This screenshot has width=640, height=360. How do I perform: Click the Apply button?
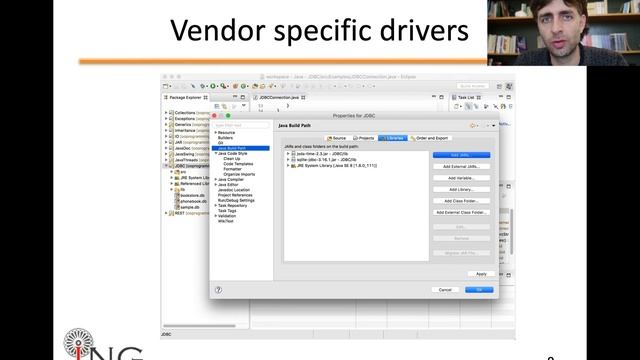coord(481,274)
